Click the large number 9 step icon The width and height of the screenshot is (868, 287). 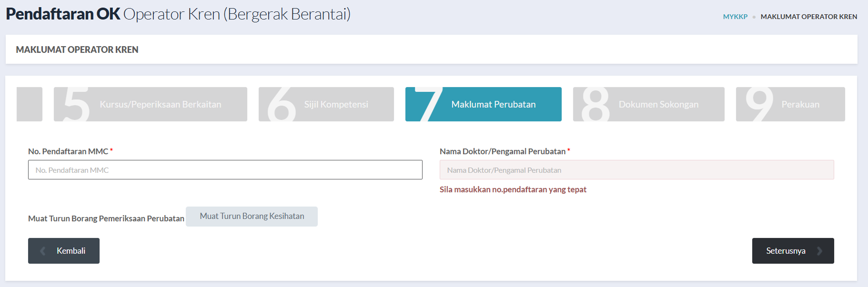coord(759,104)
